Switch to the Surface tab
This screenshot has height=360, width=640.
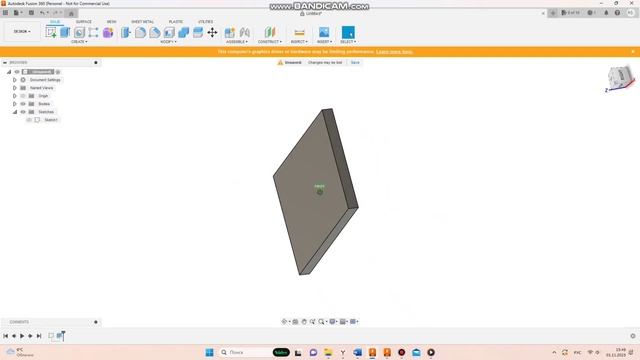(x=84, y=22)
